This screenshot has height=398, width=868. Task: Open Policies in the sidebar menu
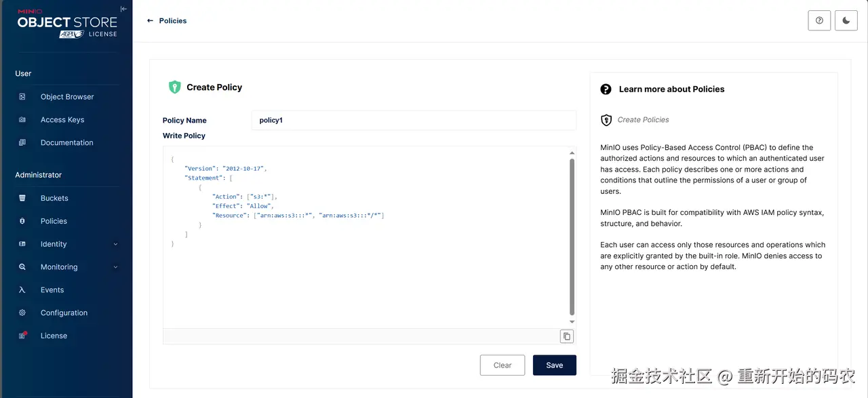(x=54, y=221)
